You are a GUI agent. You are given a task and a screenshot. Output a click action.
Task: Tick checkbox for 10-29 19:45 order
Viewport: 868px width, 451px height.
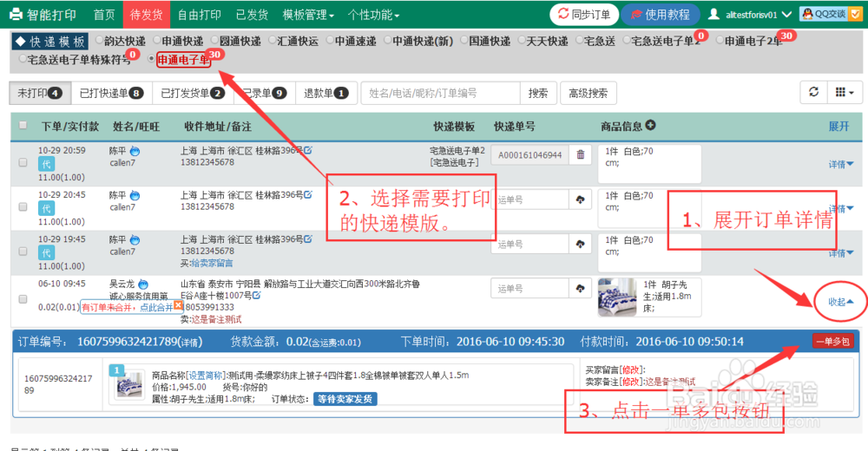(x=23, y=251)
